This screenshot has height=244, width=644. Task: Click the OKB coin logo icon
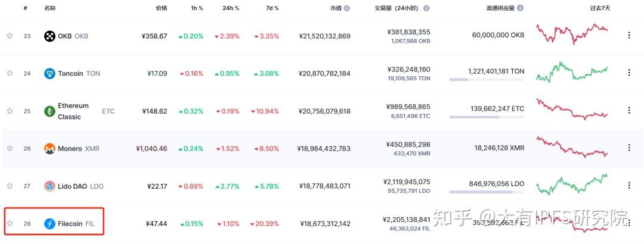49,36
